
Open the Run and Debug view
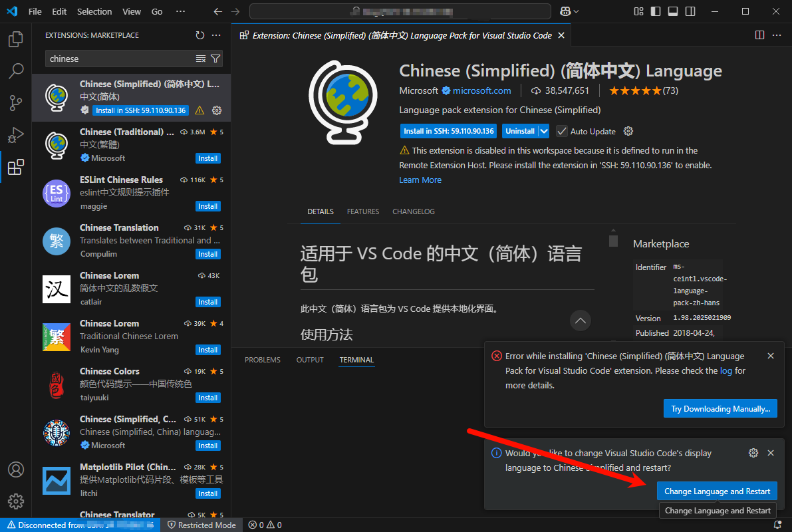click(16, 135)
